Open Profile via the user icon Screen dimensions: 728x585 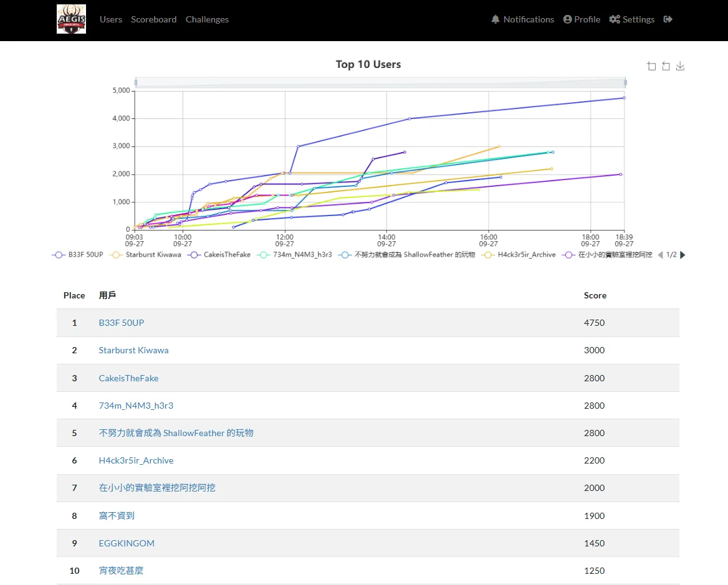pos(567,19)
